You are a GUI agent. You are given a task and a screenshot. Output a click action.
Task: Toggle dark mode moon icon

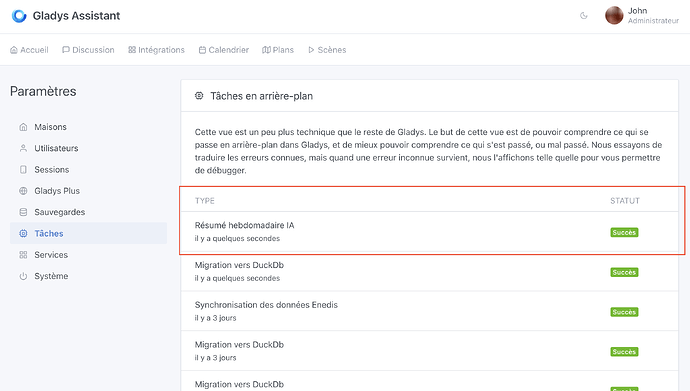point(584,16)
